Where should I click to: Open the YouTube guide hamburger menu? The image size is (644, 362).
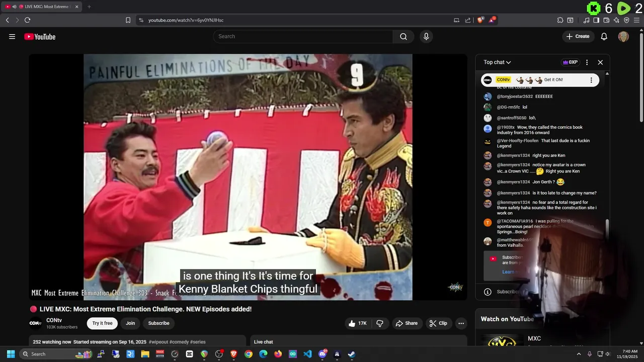tap(12, 37)
